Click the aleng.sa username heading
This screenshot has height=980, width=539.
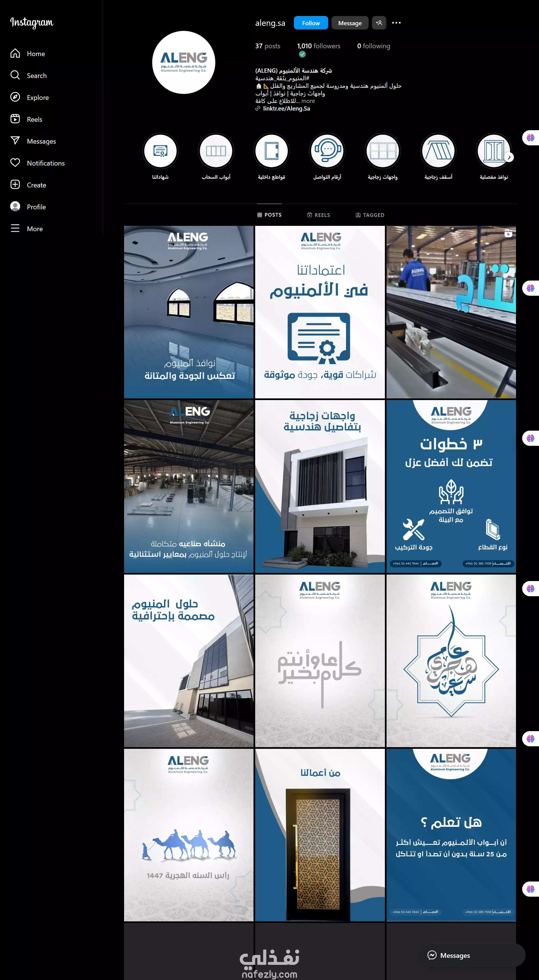pyautogui.click(x=270, y=23)
